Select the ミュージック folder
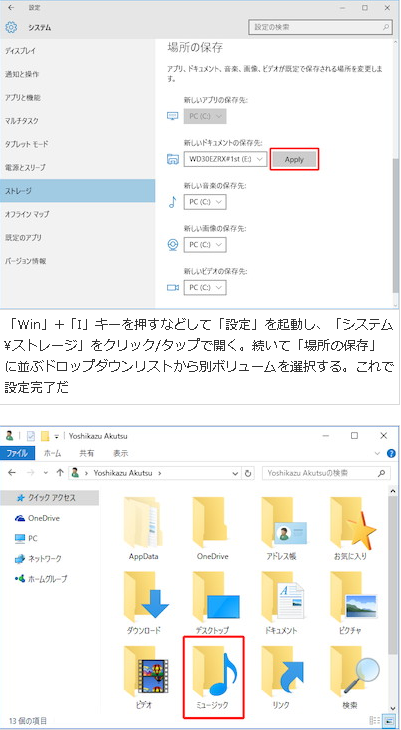The width and height of the screenshot is (401, 730). click(213, 676)
